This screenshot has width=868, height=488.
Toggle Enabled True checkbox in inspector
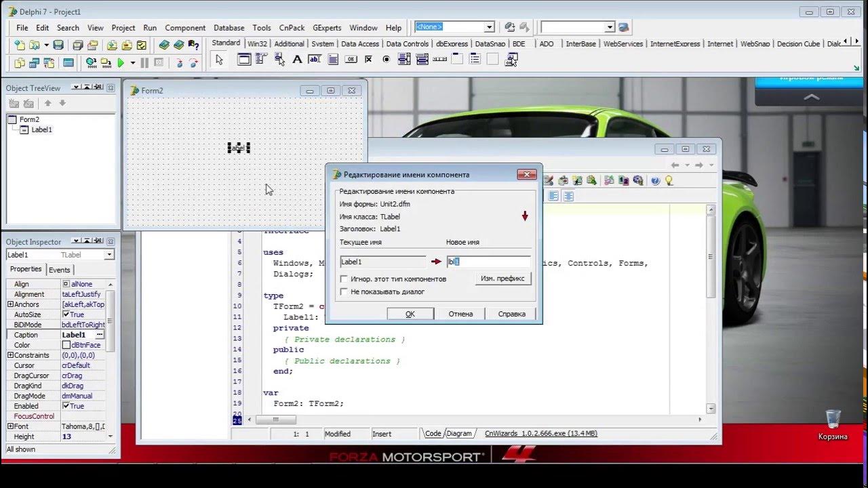point(66,406)
